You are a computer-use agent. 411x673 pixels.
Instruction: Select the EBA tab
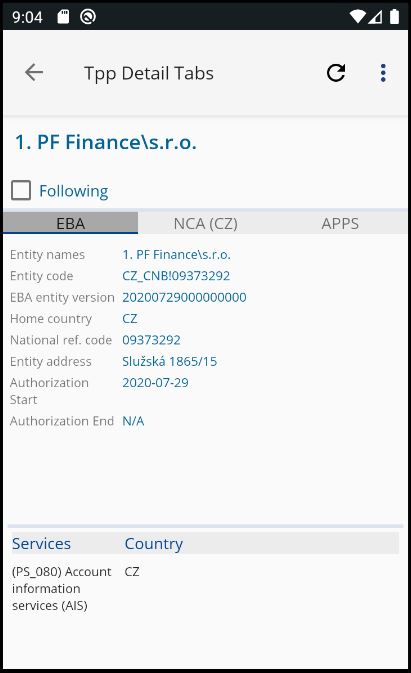click(x=70, y=223)
